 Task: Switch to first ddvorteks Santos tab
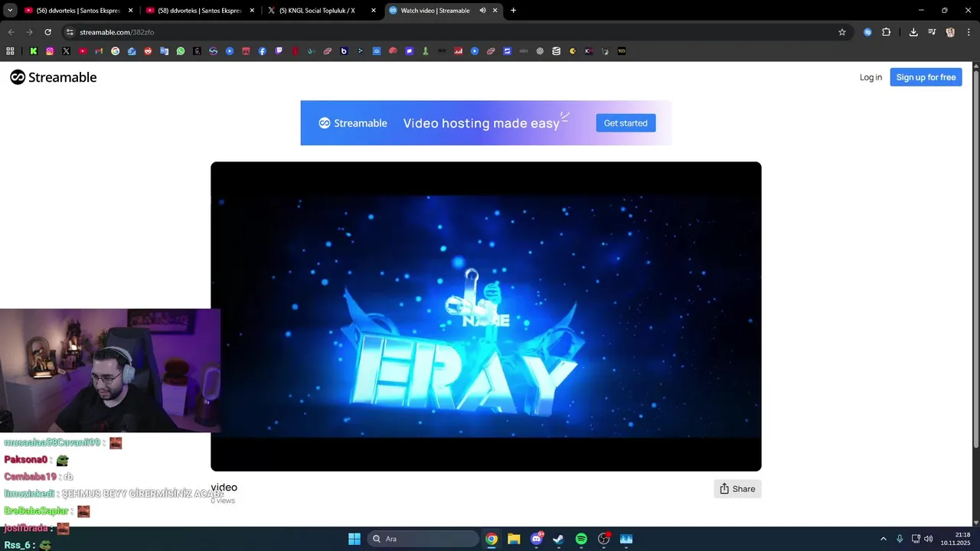coord(78,11)
